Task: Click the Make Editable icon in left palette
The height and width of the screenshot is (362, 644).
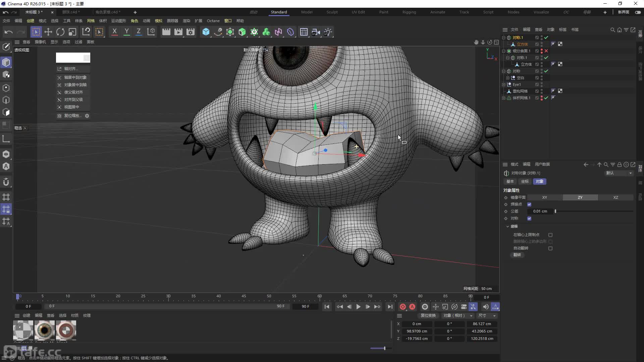Action: [x=6, y=47]
